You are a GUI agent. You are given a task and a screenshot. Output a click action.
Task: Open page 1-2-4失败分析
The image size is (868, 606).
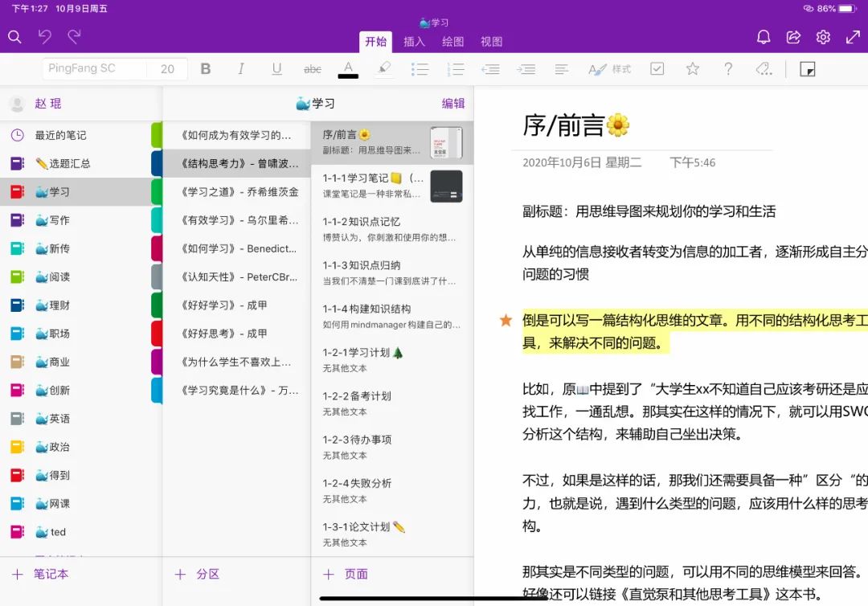coord(392,490)
